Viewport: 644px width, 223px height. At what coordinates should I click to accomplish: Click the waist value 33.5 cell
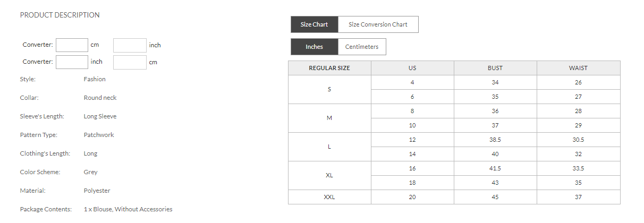click(578, 168)
